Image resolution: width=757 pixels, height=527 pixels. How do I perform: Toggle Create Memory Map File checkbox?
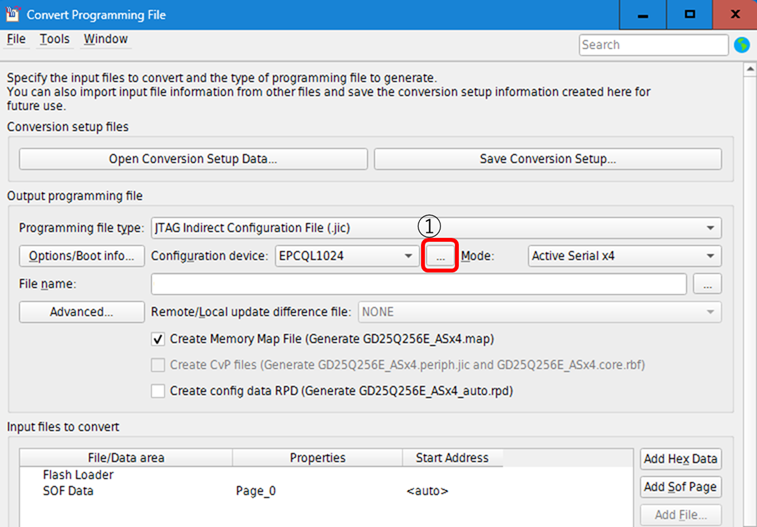[x=158, y=339]
